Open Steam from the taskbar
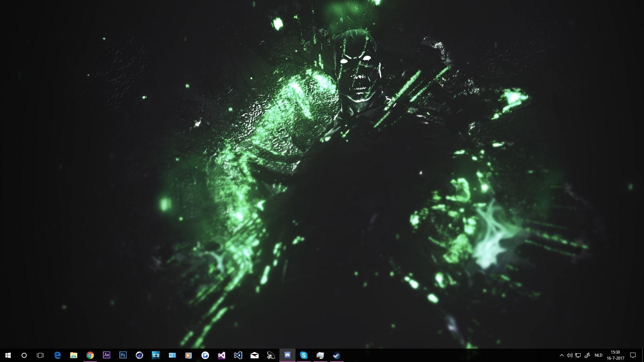 [336, 355]
